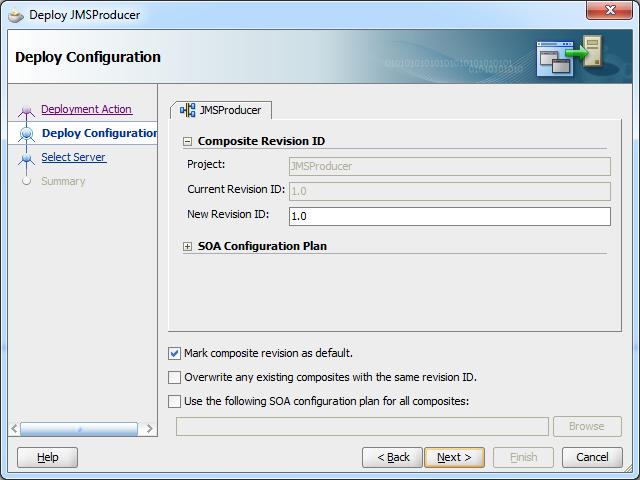Click the Deploy Configuration page heading
This screenshot has width=640, height=480.
click(x=88, y=57)
